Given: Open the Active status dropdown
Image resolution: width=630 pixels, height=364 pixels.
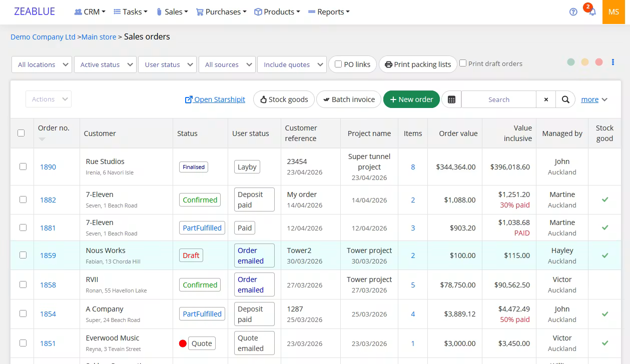Looking at the screenshot, I should point(105,64).
